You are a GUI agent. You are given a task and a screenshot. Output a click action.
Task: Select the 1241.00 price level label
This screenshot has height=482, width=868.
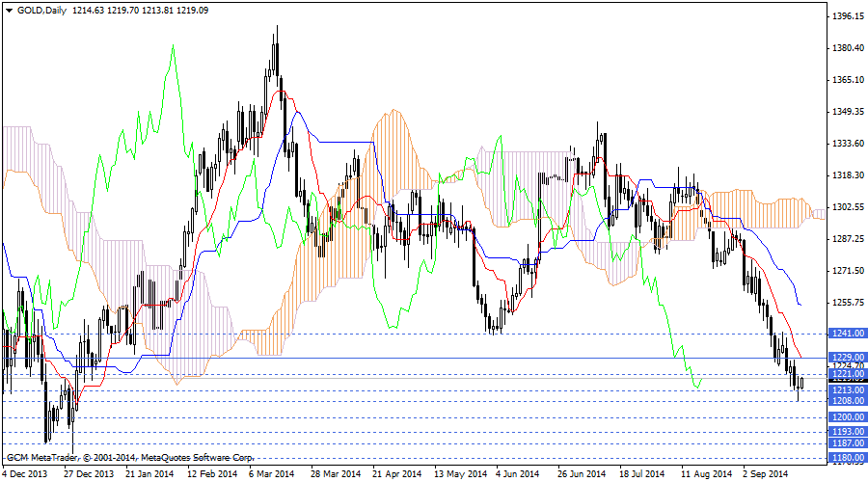coord(848,334)
